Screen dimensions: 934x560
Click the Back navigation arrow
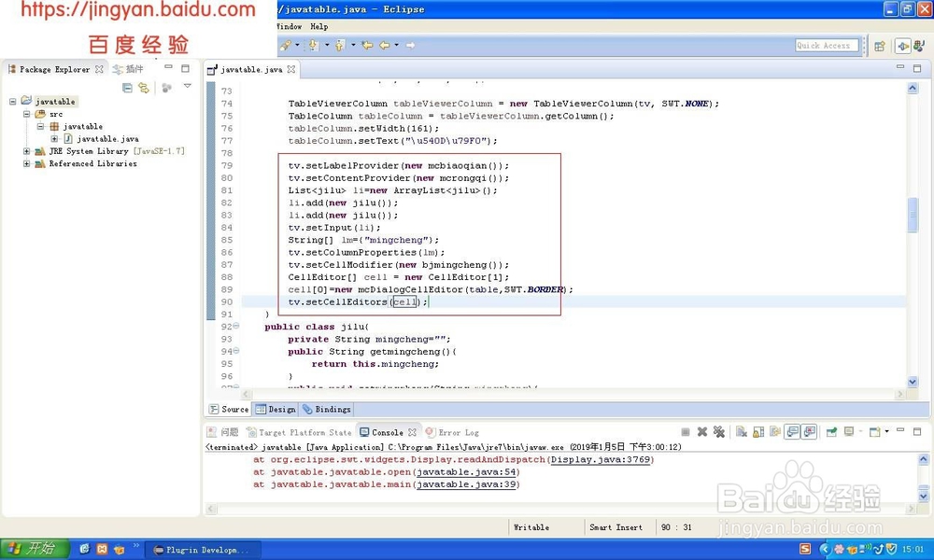coord(385,45)
